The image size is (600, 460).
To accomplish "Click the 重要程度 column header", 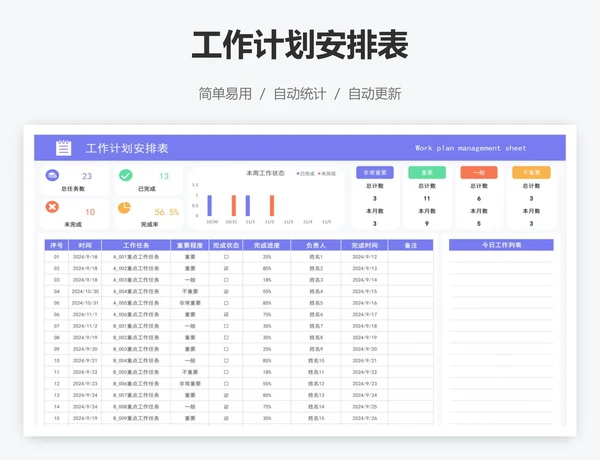I will click(x=190, y=245).
